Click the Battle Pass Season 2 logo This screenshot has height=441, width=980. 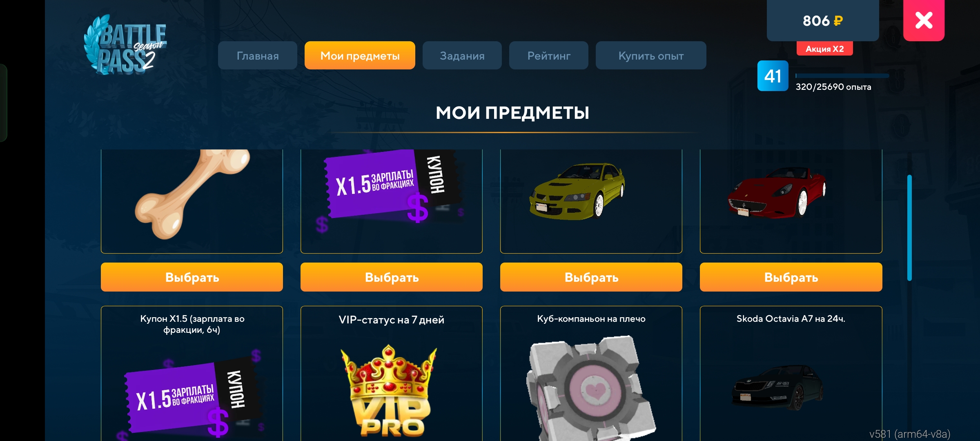click(x=125, y=45)
